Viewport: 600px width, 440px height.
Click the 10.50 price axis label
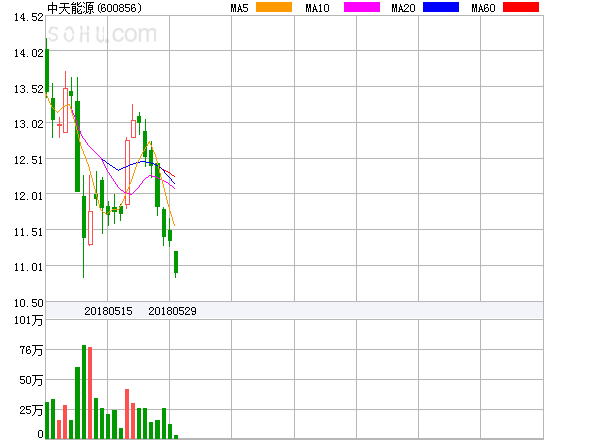[x=29, y=303]
